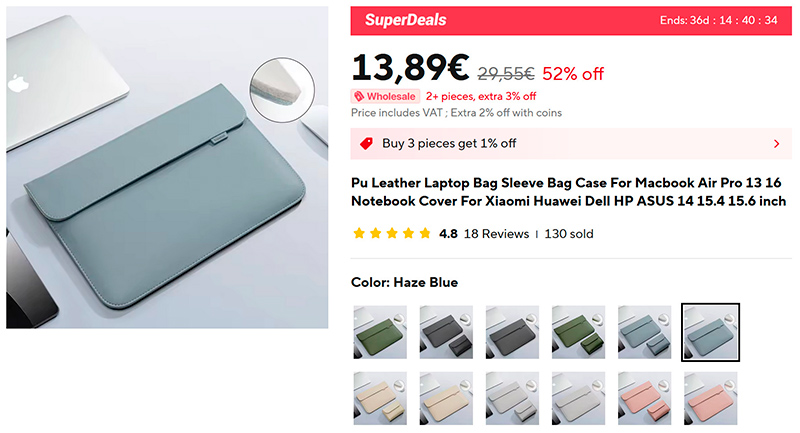Screen dimensions: 800x433
Task: Open the 18 Reviews link
Action: 496,234
